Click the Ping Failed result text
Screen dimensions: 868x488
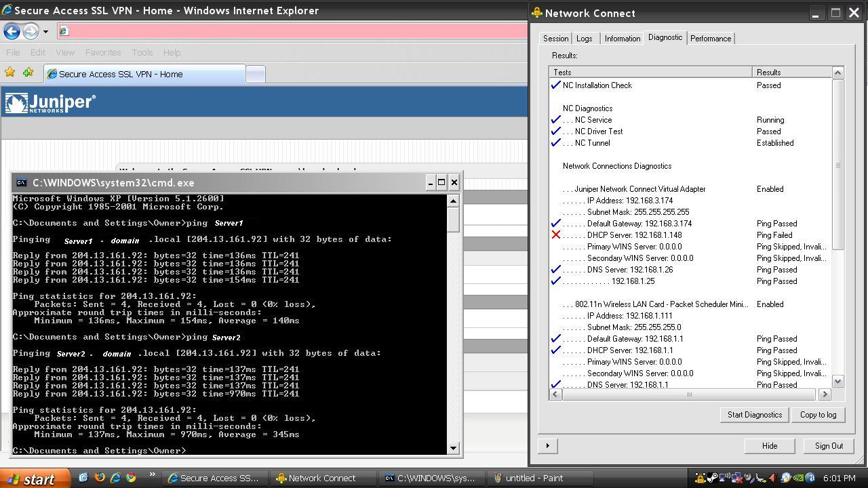pos(774,235)
